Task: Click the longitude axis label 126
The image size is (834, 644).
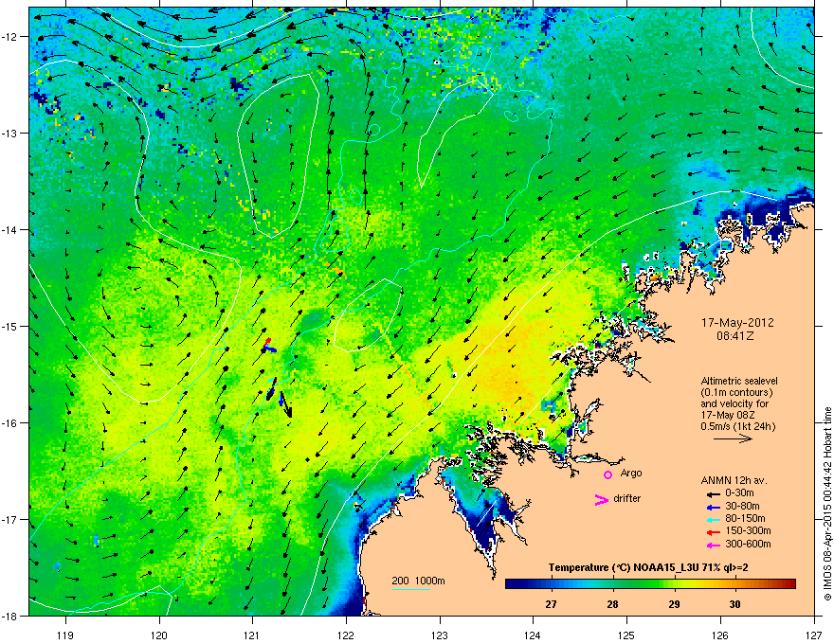Action: [x=720, y=635]
